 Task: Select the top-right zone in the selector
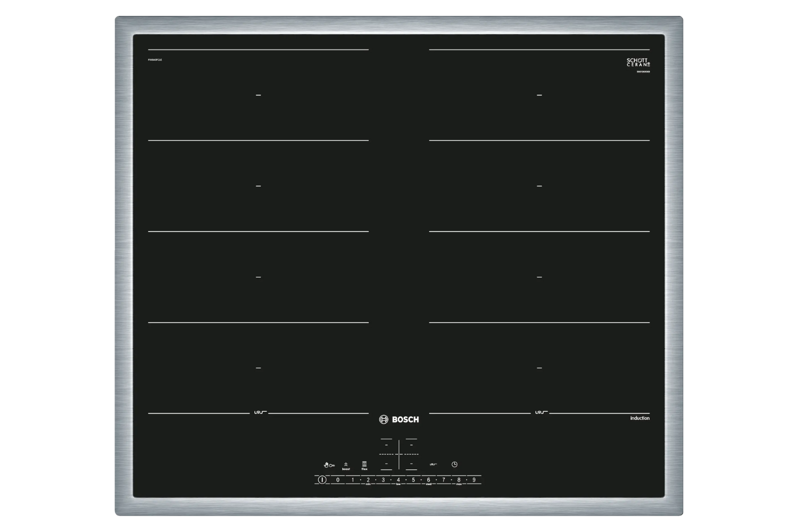tap(411, 445)
